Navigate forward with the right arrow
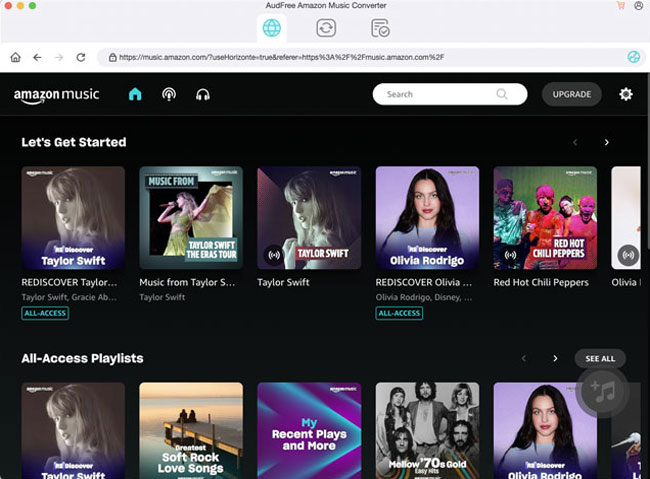The width and height of the screenshot is (650, 479). point(59,57)
